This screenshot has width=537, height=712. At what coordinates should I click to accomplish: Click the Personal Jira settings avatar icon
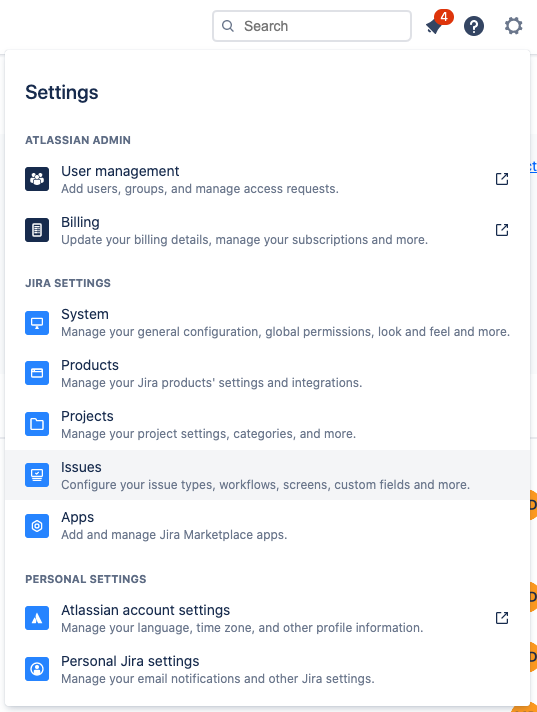point(37,669)
